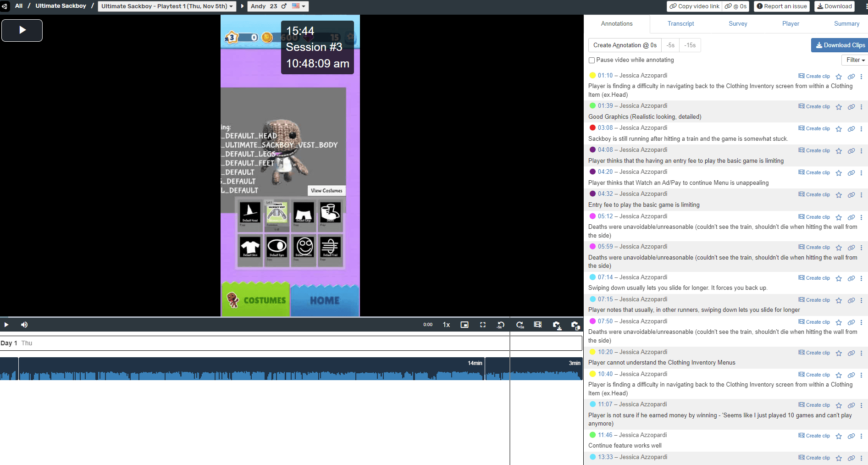Jump to 01:10 annotation timestamp
The image size is (868, 465).
point(605,76)
